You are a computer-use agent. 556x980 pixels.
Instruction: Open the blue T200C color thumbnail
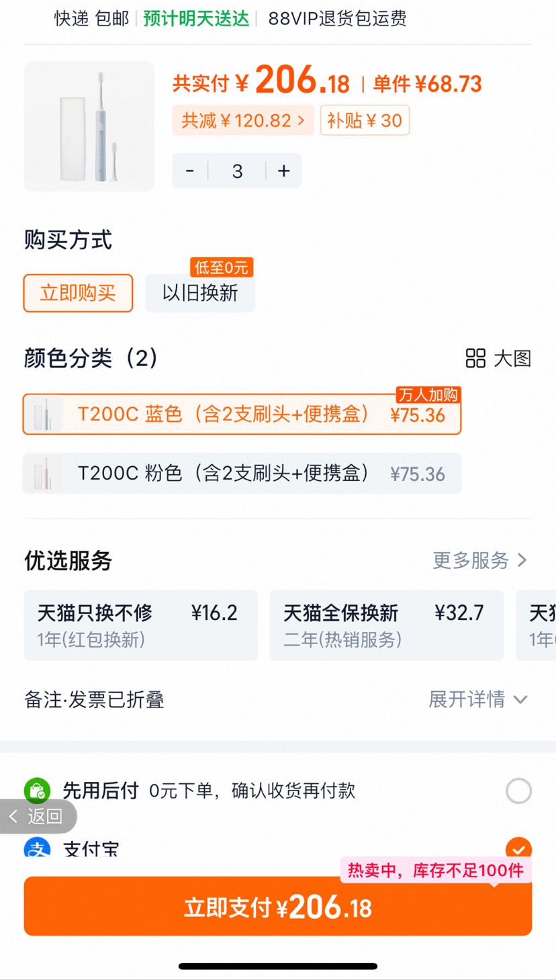click(44, 414)
